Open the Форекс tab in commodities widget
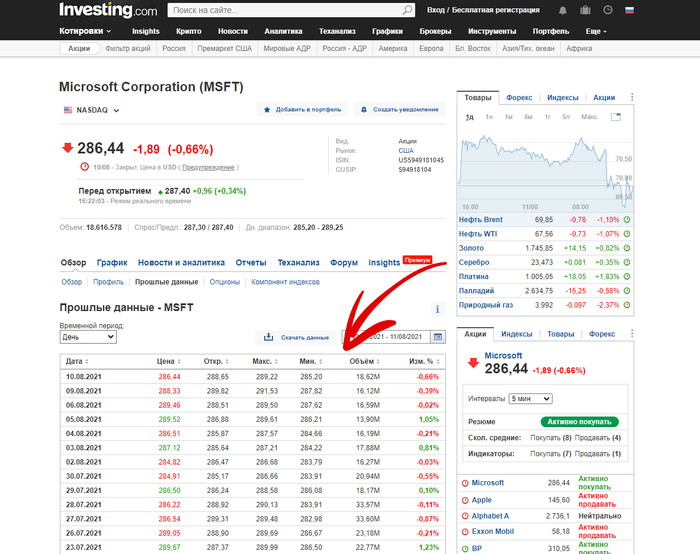 pyautogui.click(x=519, y=98)
